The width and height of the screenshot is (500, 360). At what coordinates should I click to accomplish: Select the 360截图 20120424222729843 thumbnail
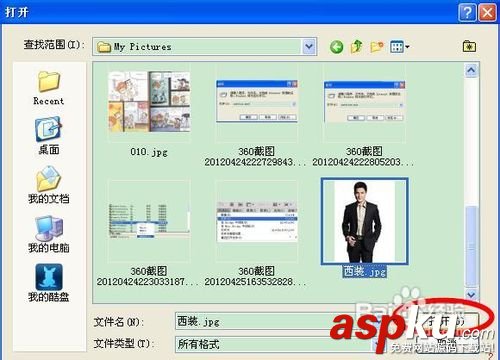256,101
